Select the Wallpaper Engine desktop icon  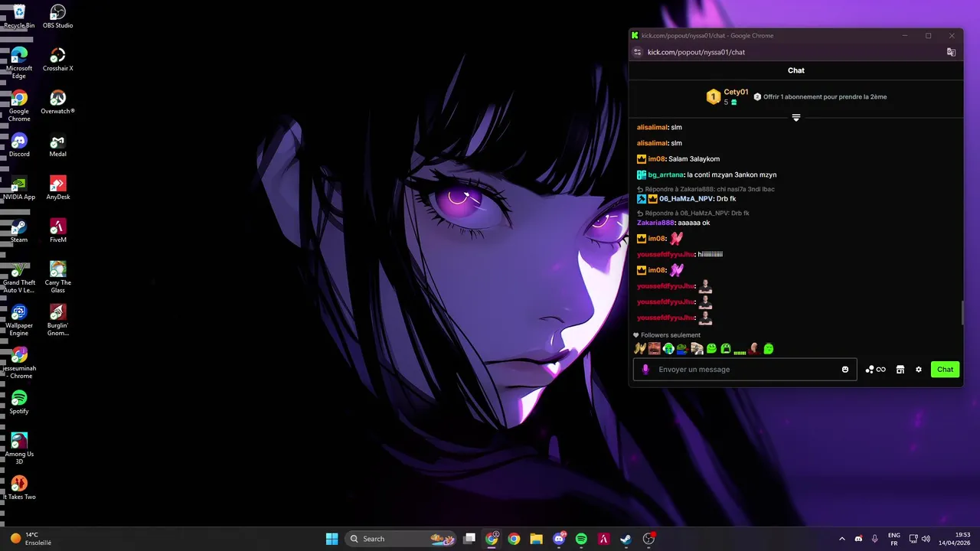coord(19,321)
